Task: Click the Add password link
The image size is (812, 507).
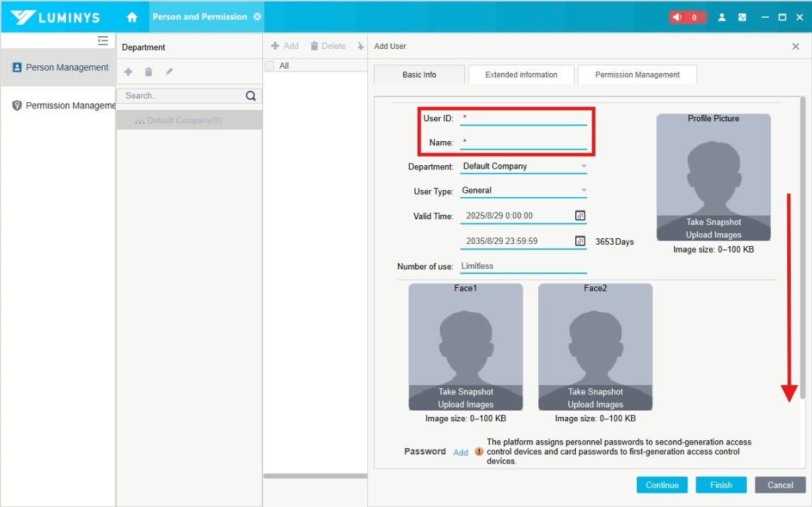Action: (461, 452)
